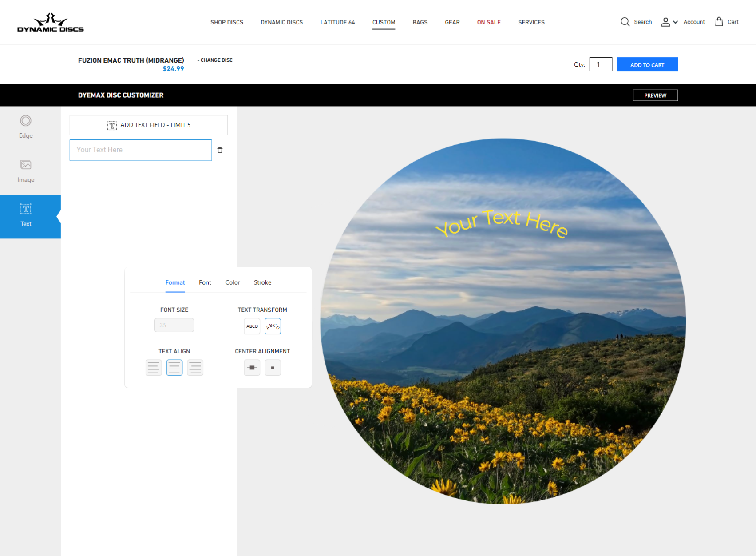Click the Change Disc link

pos(215,60)
